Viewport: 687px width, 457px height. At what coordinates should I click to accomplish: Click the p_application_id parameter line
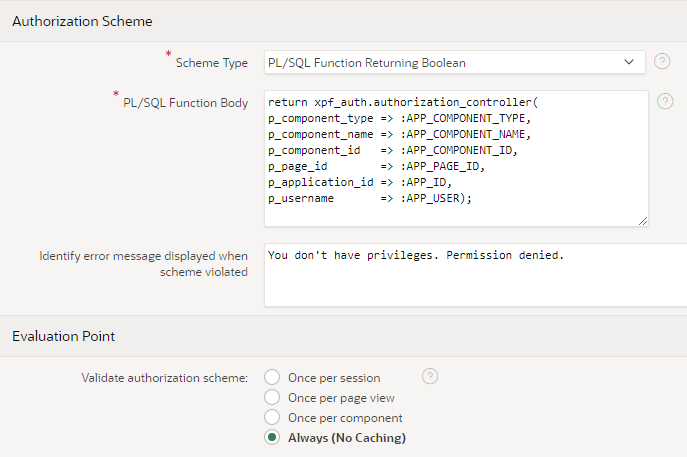360,182
